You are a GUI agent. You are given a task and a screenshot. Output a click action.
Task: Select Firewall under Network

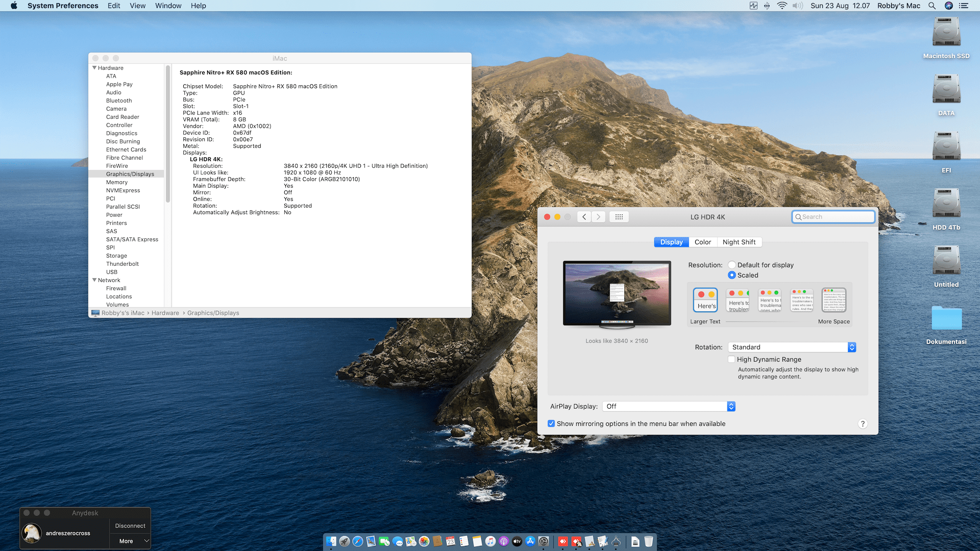[x=116, y=288]
